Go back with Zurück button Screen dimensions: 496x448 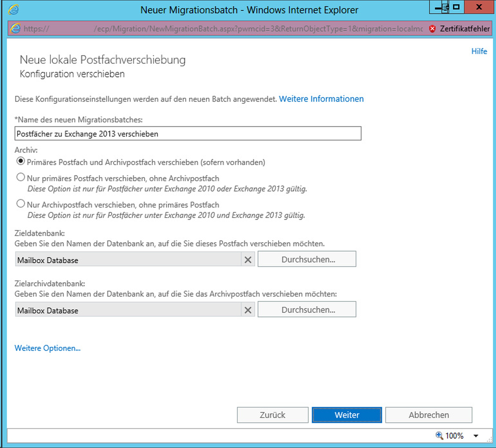(x=272, y=415)
